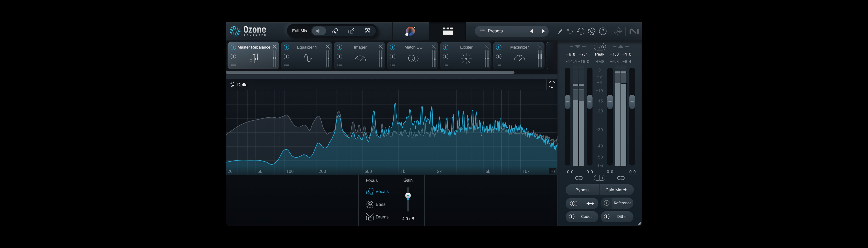Select Bass in the Focus list
Viewport: 868px width, 248px height.
click(376, 204)
